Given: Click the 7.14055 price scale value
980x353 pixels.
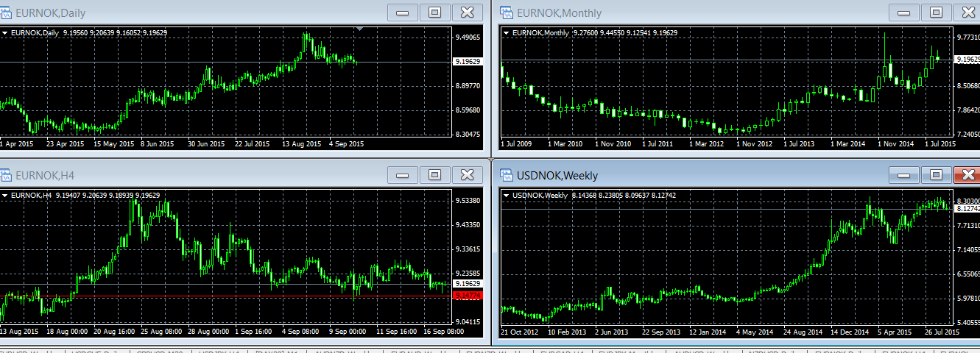Looking at the screenshot, I should [968, 250].
